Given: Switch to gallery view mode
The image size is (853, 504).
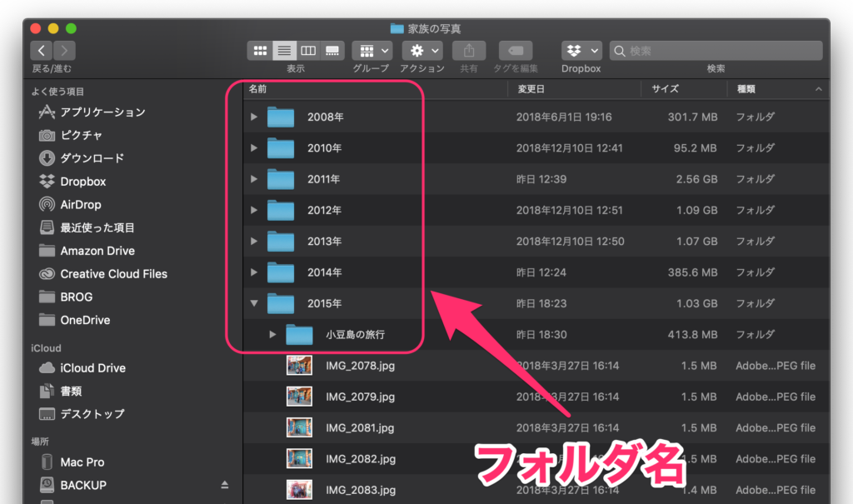Looking at the screenshot, I should (332, 51).
